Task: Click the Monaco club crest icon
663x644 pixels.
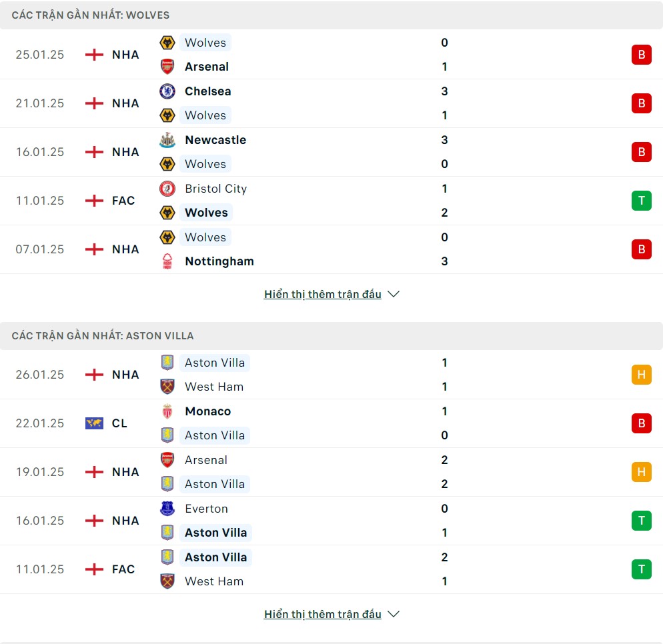Action: (x=167, y=411)
